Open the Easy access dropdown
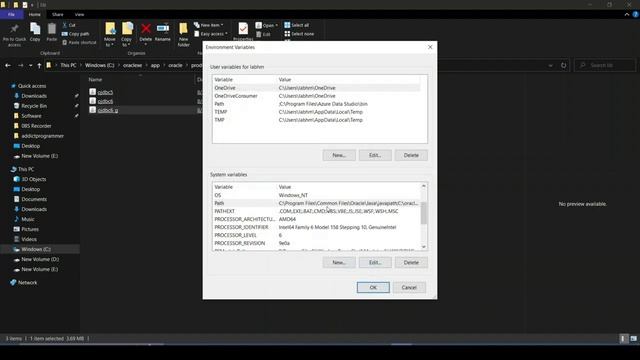640x360 pixels. point(211,34)
